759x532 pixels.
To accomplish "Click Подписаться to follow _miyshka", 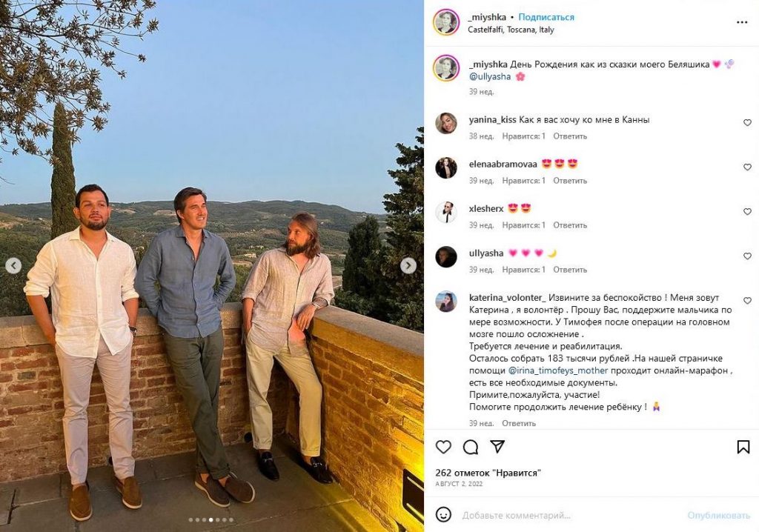I will pyautogui.click(x=546, y=17).
